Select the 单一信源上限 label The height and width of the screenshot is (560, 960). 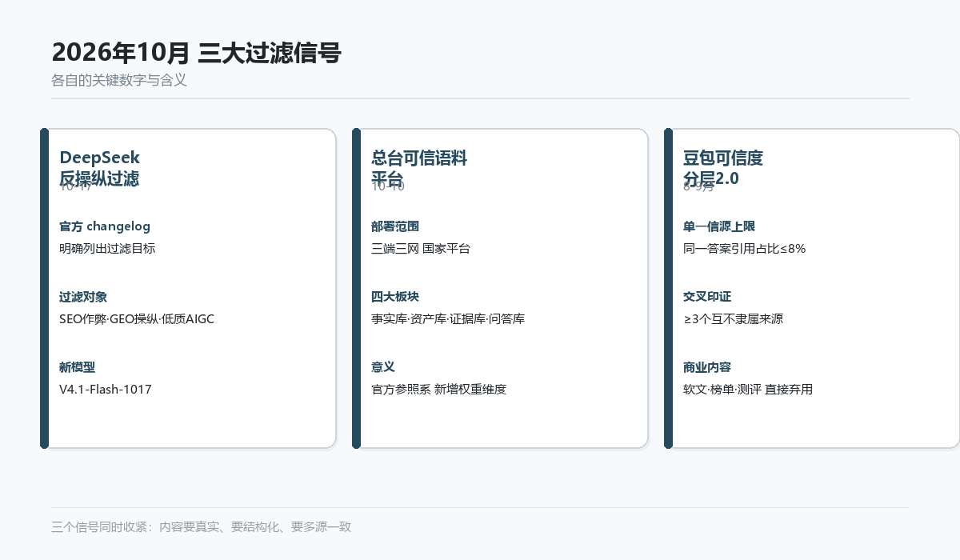(719, 226)
